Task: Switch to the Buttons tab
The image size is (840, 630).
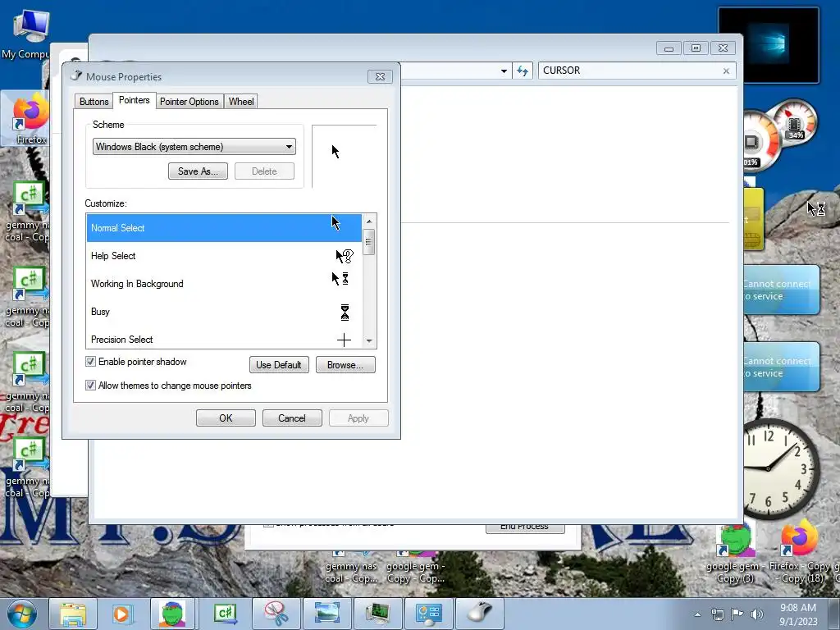Action: (x=94, y=101)
